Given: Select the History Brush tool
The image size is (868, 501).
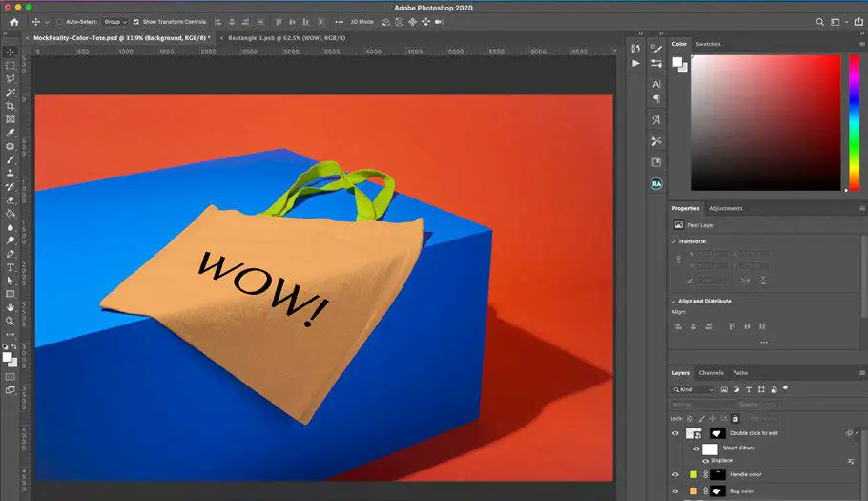Looking at the screenshot, I should tap(10, 186).
